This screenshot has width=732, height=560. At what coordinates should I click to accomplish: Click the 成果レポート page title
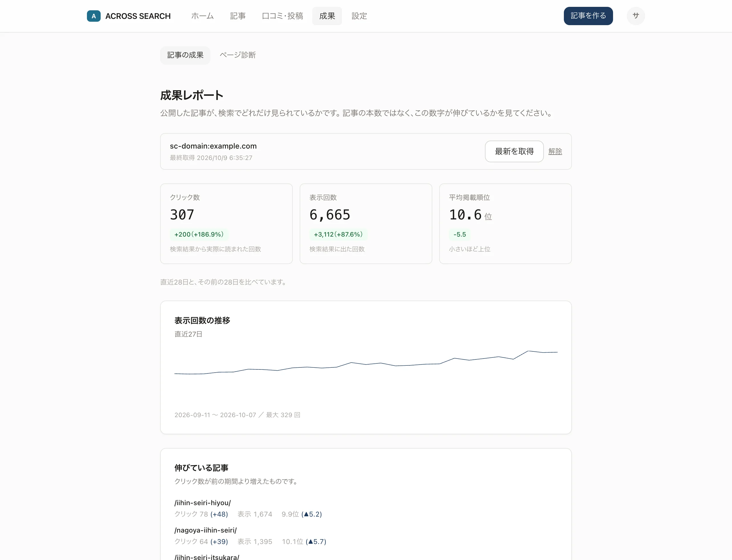point(192,95)
